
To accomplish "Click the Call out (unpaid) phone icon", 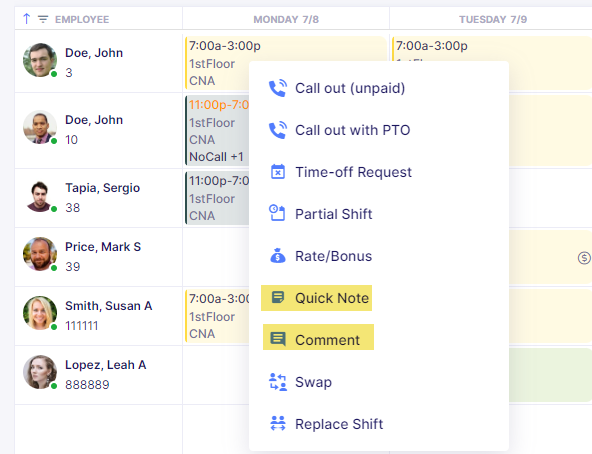I will (x=278, y=88).
